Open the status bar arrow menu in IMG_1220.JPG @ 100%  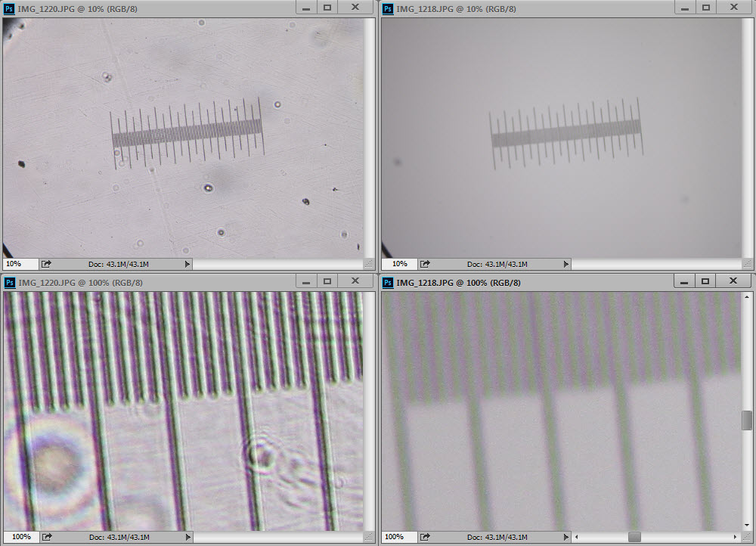[x=188, y=537]
